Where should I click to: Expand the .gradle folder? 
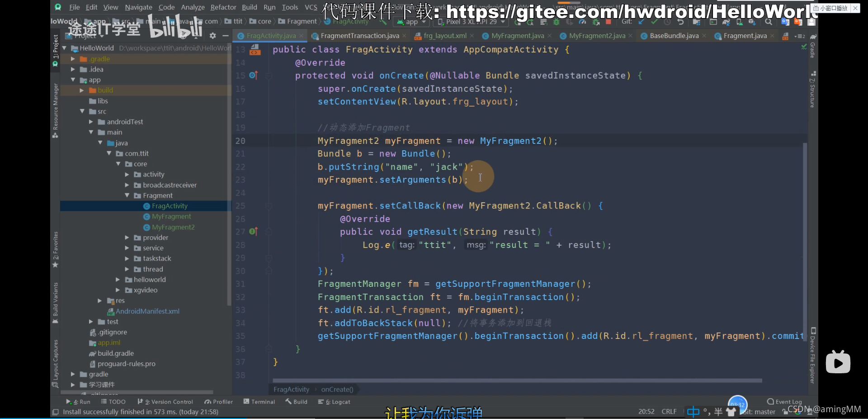click(73, 59)
